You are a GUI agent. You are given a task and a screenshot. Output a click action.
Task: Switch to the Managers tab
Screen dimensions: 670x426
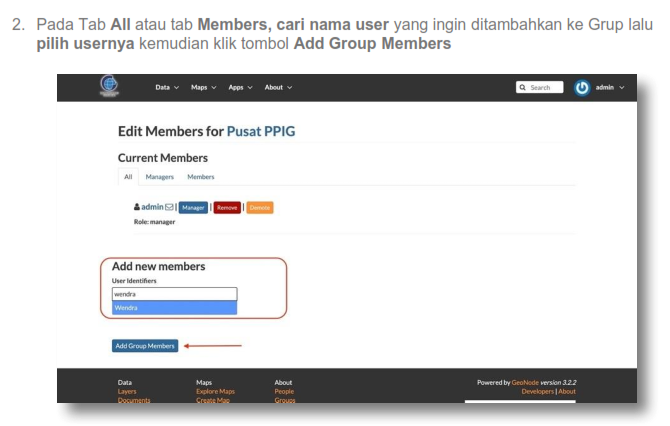coord(160,177)
